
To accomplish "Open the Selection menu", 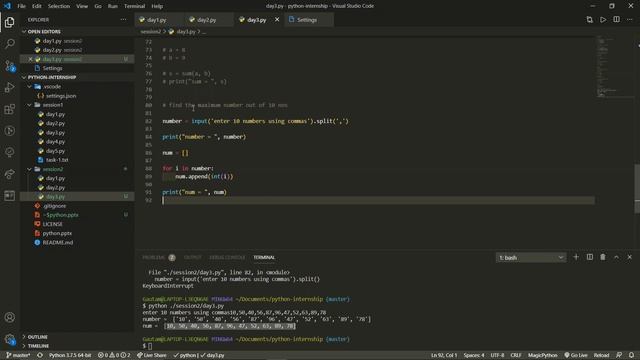I will [59, 6].
